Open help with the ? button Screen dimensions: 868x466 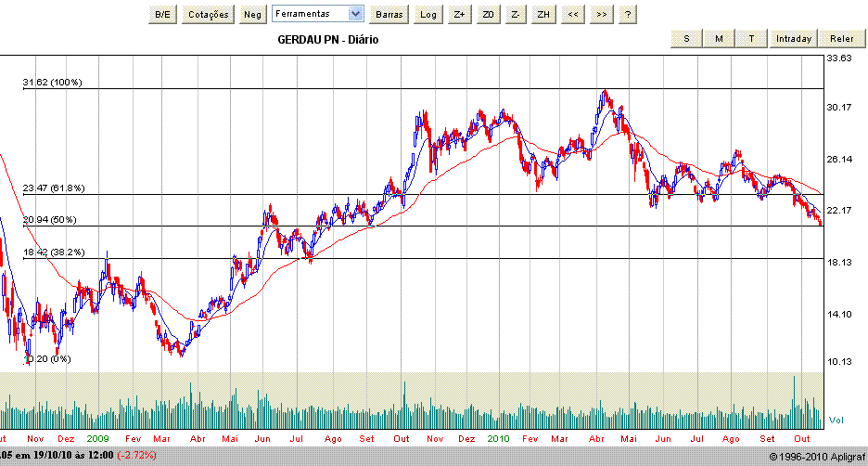pyautogui.click(x=628, y=15)
